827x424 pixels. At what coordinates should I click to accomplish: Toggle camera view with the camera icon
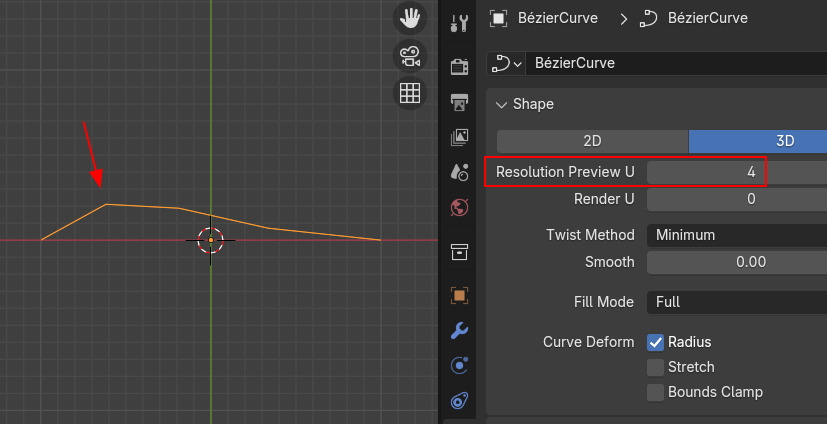point(410,56)
